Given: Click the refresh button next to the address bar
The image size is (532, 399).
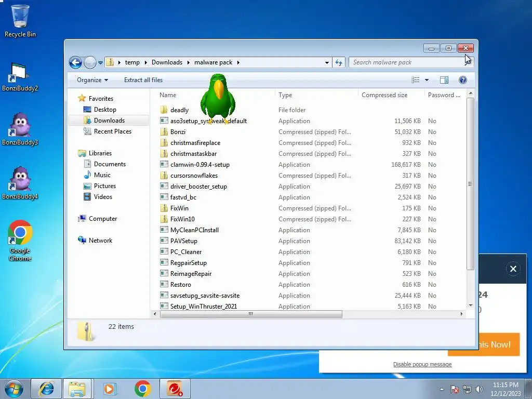Looking at the screenshot, I should (339, 62).
